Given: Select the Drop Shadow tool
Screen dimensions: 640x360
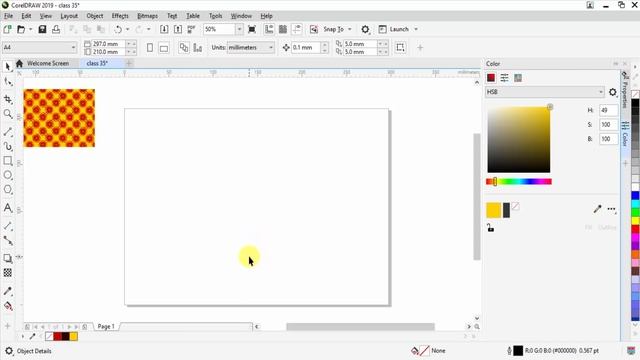Looking at the screenshot, I should (x=8, y=258).
